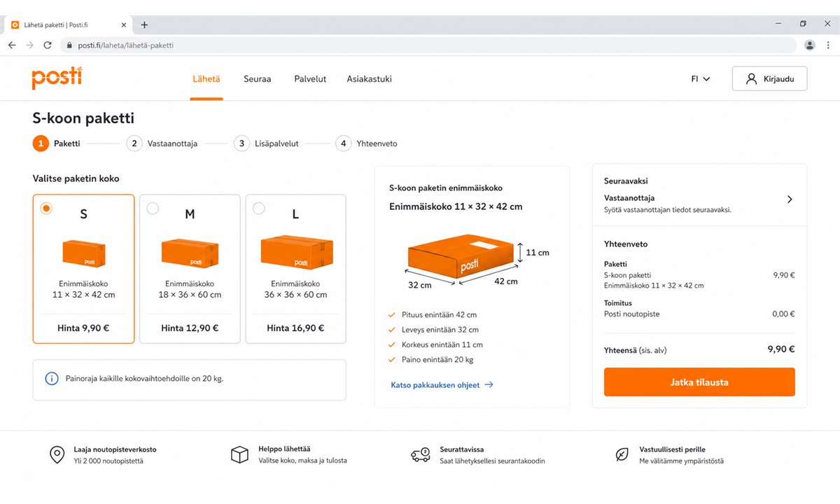Click the 18 × 36 × 60 cm dimensions text
The height and width of the screenshot is (504, 840).
(x=190, y=295)
